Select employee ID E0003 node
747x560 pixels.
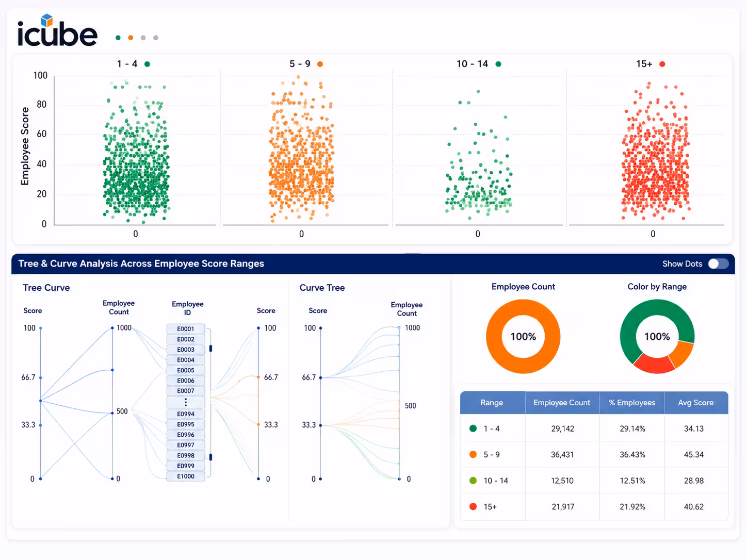point(186,350)
